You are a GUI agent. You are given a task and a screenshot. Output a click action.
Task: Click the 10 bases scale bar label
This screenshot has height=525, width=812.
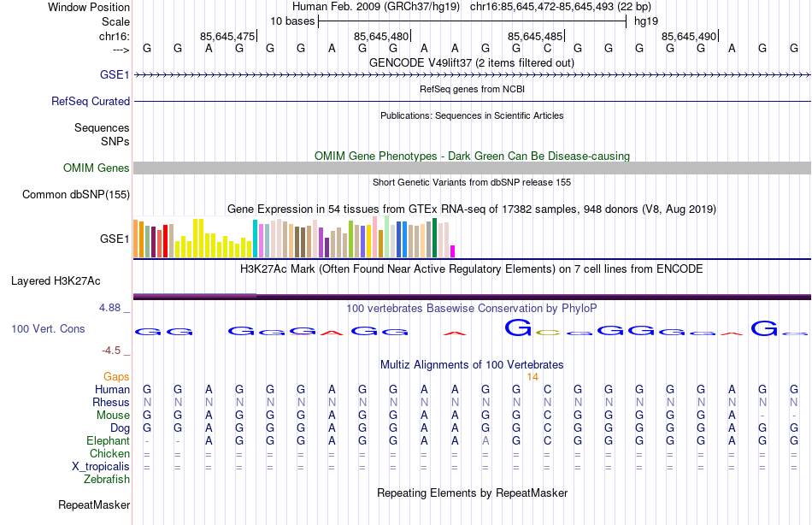tap(292, 21)
